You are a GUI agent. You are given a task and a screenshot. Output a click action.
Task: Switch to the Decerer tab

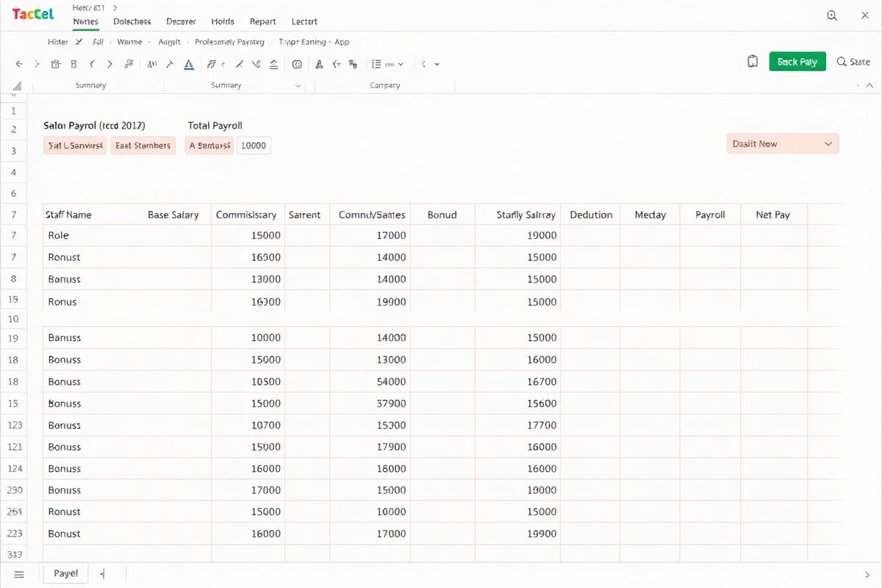point(182,22)
